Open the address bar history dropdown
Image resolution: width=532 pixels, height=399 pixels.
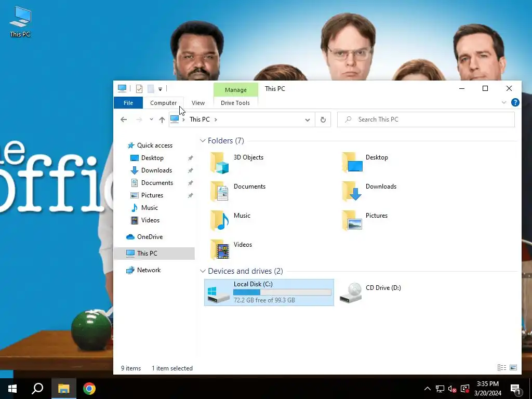click(308, 120)
